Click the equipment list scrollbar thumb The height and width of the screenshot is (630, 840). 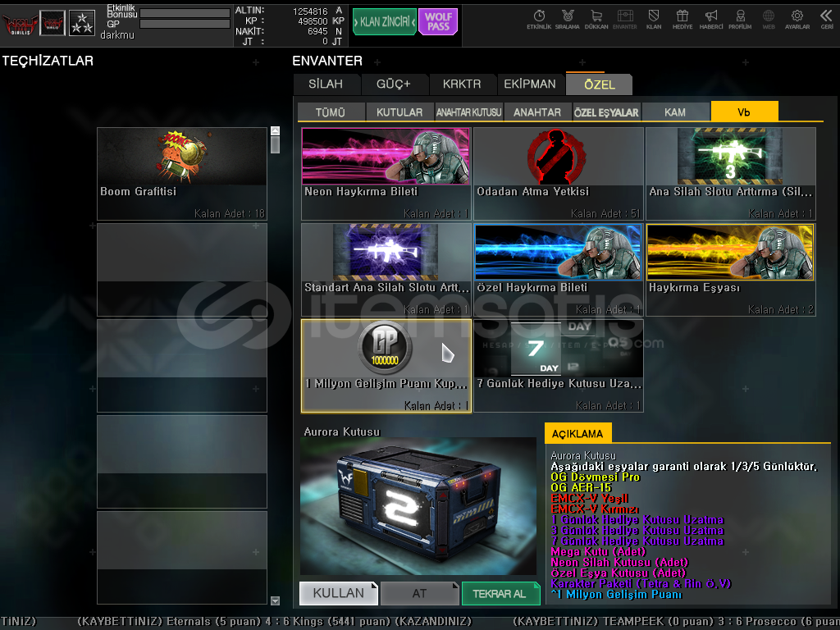pyautogui.click(x=276, y=144)
